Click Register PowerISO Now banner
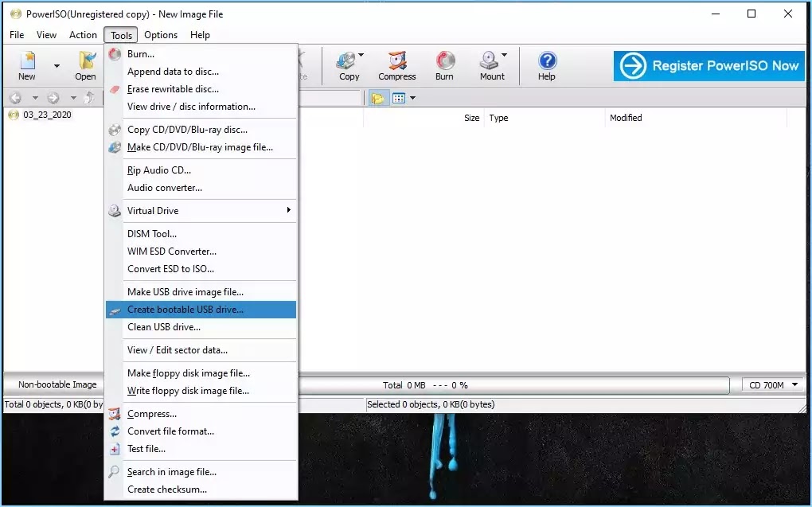 point(709,66)
